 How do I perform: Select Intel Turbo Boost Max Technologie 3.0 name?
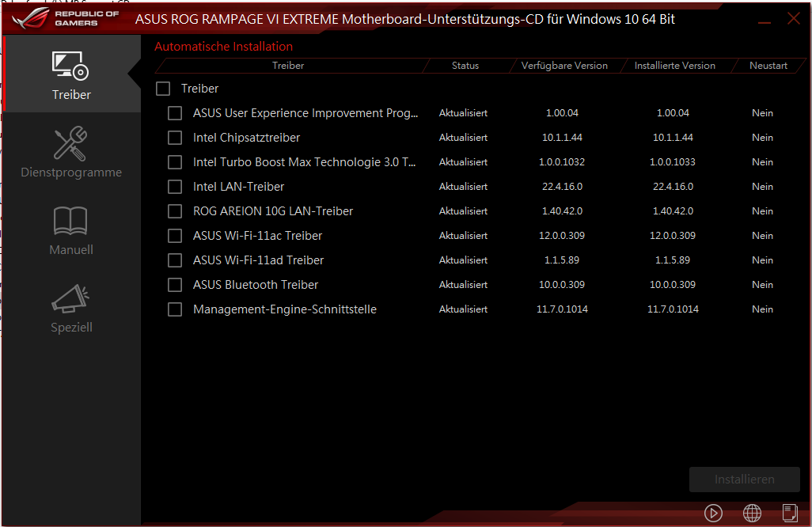(305, 162)
